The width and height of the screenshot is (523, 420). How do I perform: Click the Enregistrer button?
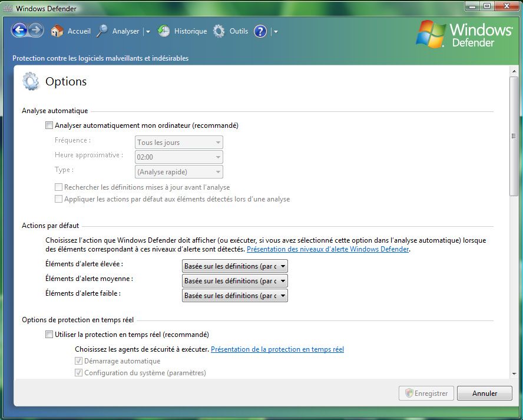pyautogui.click(x=426, y=393)
